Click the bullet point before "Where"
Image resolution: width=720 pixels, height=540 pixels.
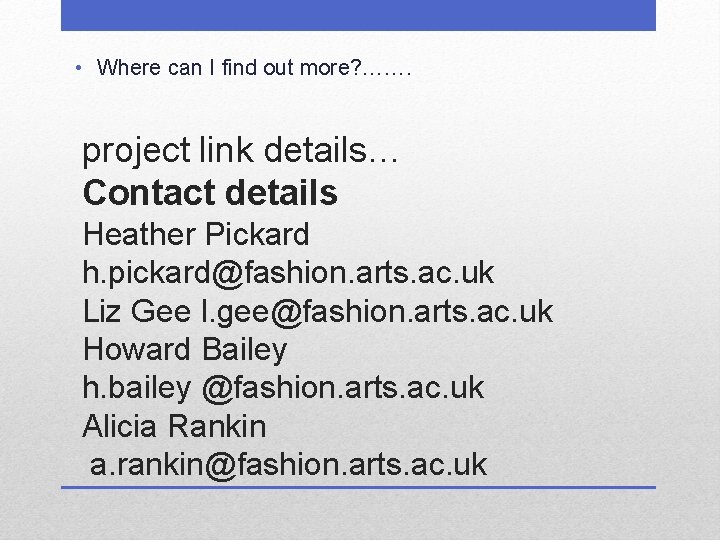coord(77,68)
